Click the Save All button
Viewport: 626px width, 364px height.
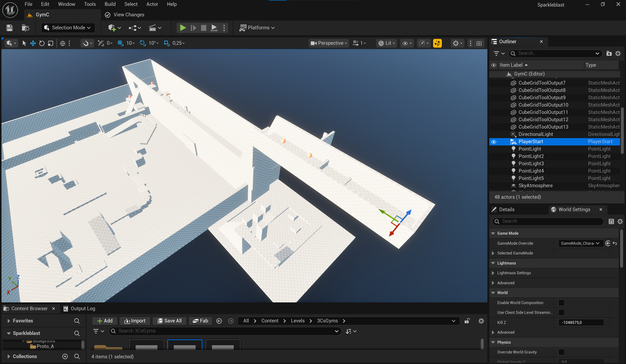(170, 321)
